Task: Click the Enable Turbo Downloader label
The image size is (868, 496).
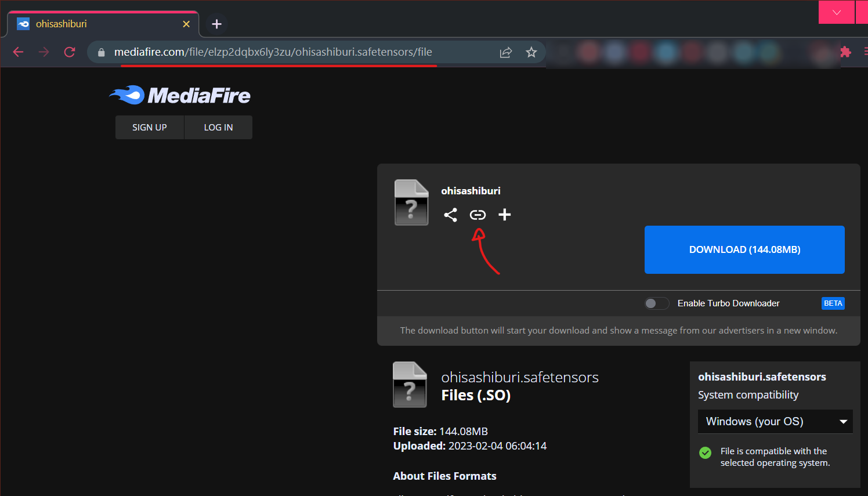Action: click(x=729, y=303)
